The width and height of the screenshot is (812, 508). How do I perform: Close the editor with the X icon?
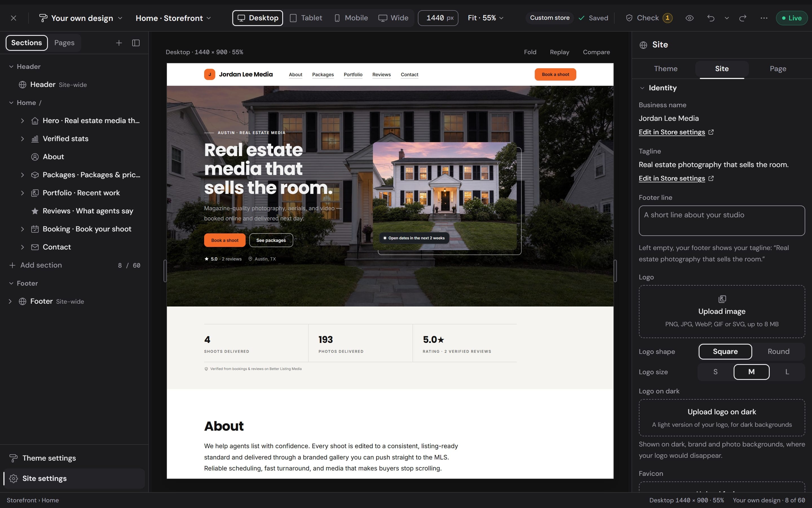pyautogui.click(x=14, y=18)
